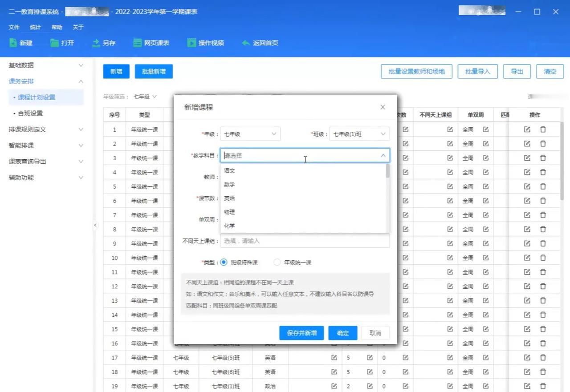Click the 批量导入 button
Screen dimensions: 570x392
tap(477, 72)
